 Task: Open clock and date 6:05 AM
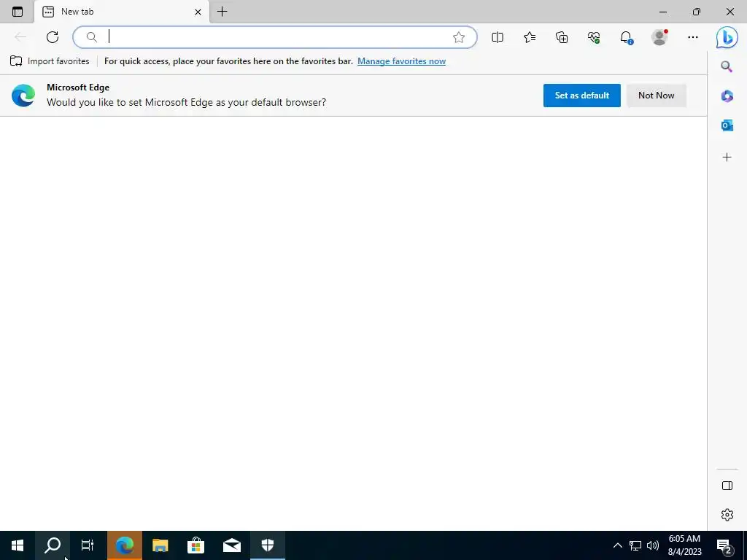click(x=684, y=545)
